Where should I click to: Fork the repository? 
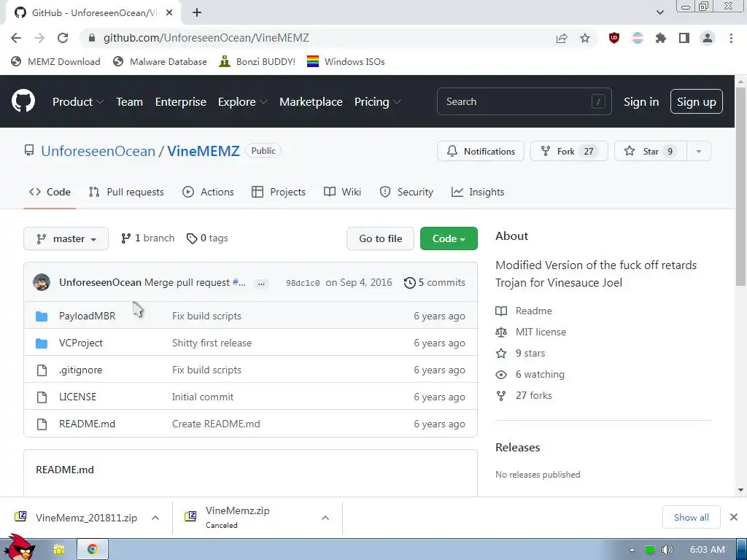click(569, 152)
